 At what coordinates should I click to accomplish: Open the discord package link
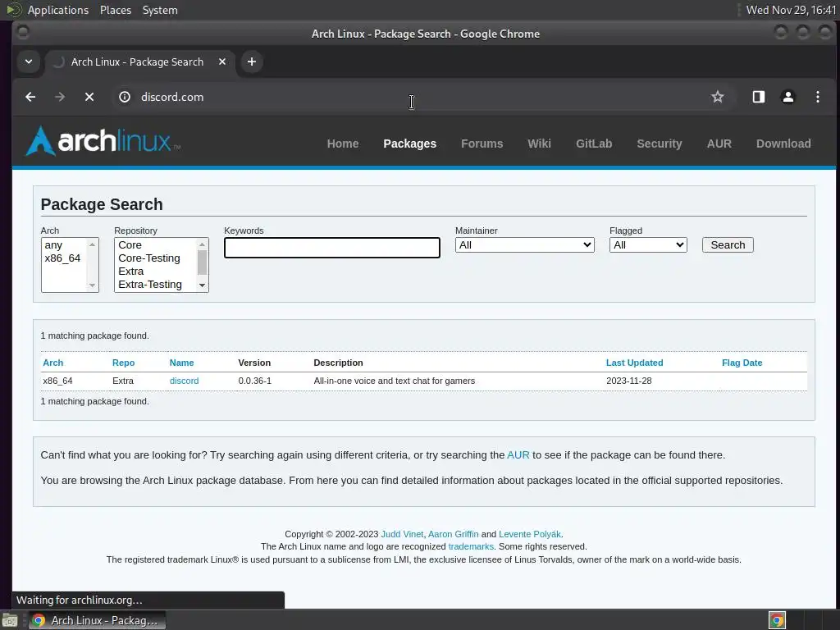tap(184, 381)
